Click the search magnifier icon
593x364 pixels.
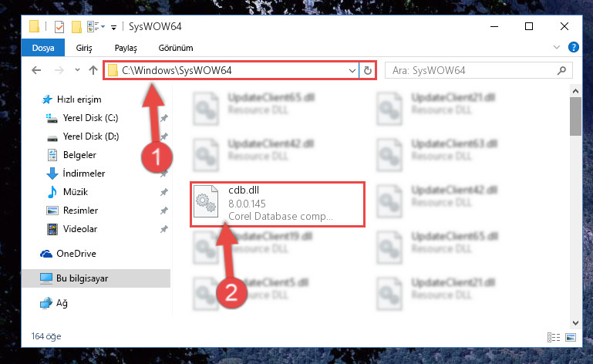tap(561, 70)
